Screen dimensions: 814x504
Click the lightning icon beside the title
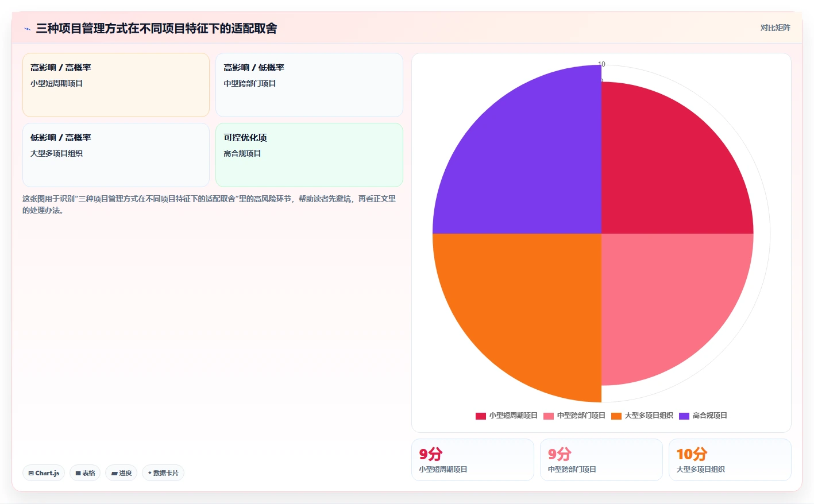(27, 29)
